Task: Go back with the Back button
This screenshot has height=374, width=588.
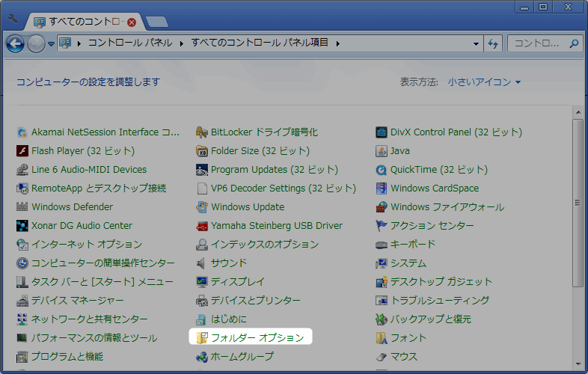Action: [16, 44]
